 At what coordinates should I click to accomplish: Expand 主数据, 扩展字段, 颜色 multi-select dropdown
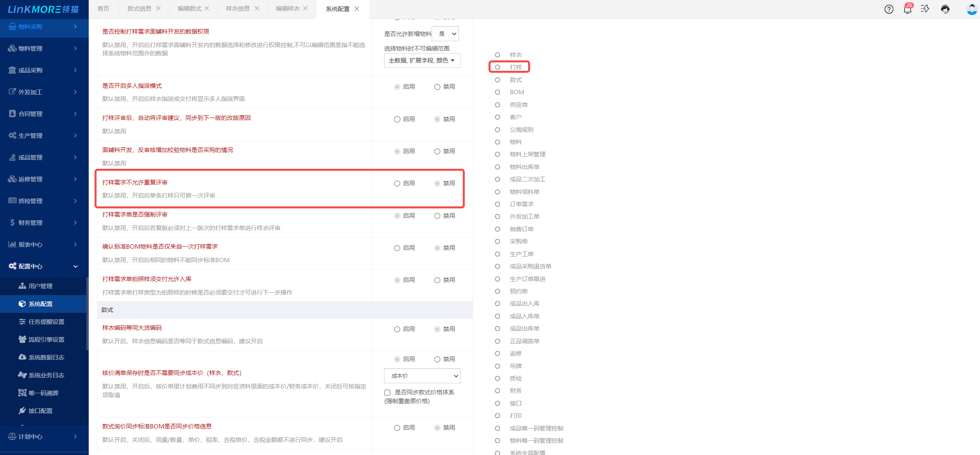pos(422,61)
